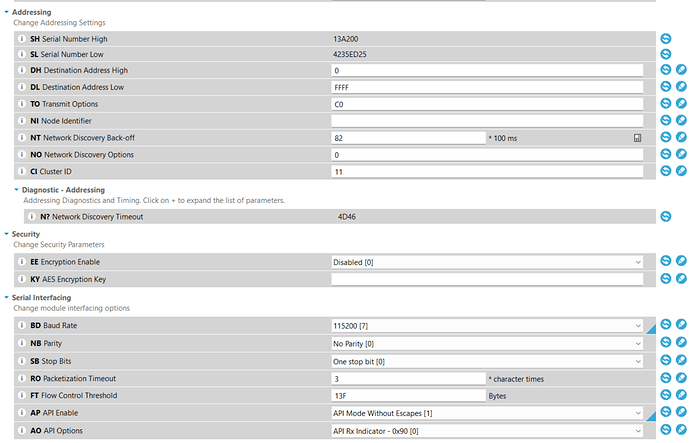Screen dimensions: 690x443
Task: Click the read icon for KY AES Encryption Key
Action: tap(666, 279)
